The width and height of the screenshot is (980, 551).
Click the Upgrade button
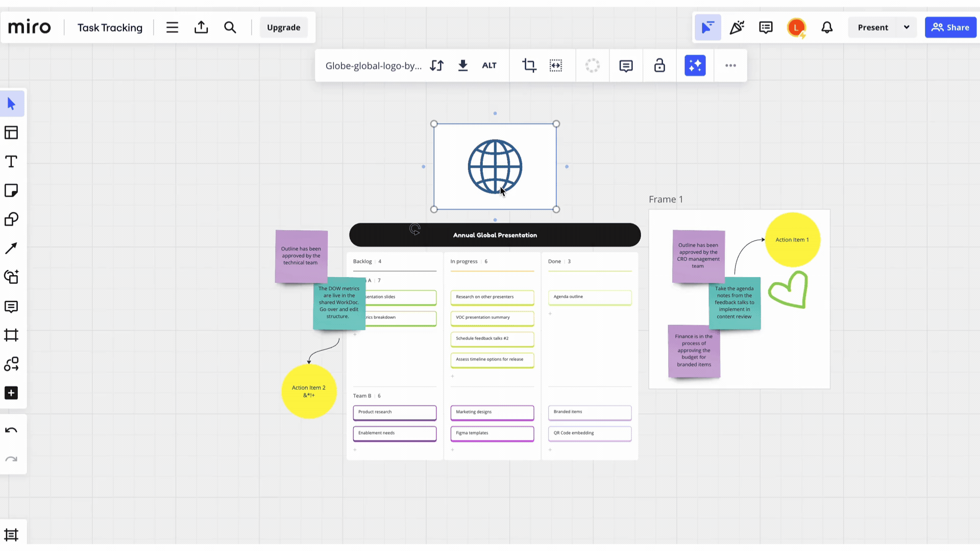[283, 28]
